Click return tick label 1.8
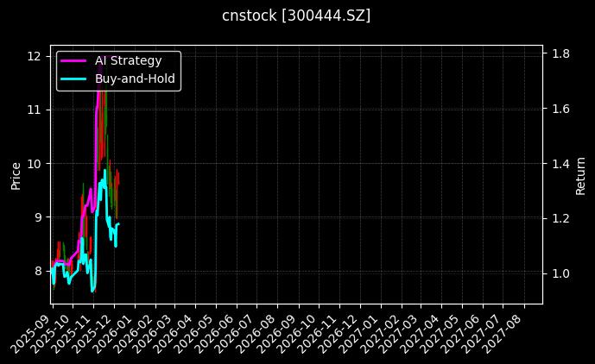595x364 pixels. click(x=560, y=53)
